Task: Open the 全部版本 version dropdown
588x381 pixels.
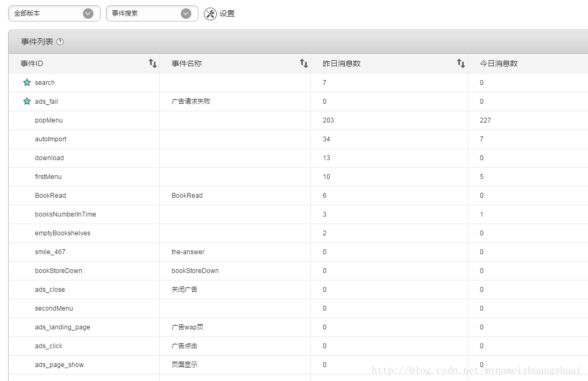Action: pyautogui.click(x=54, y=13)
